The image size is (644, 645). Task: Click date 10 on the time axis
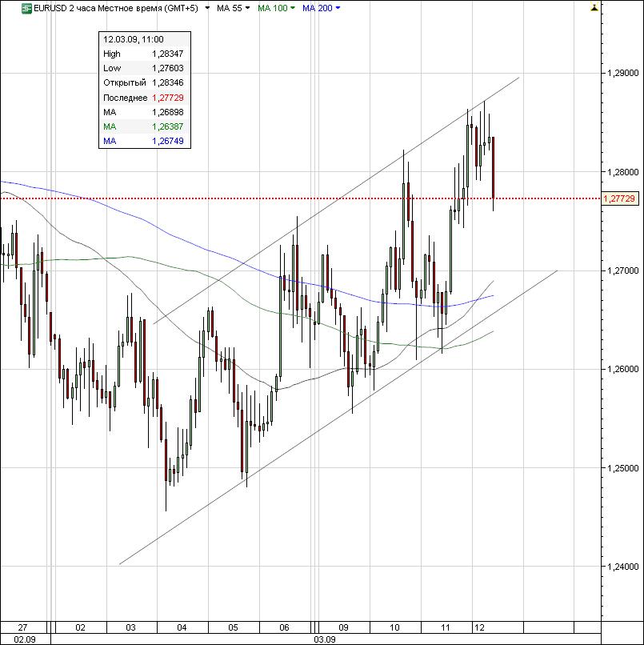(x=394, y=627)
